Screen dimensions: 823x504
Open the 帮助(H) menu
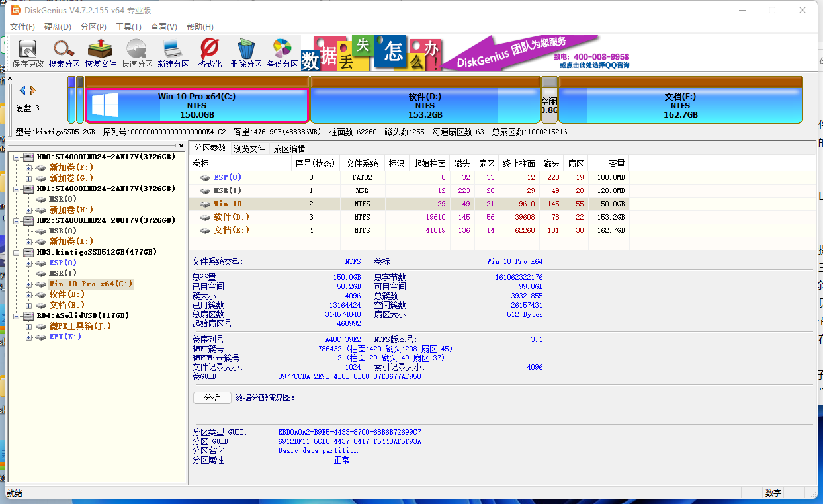200,27
